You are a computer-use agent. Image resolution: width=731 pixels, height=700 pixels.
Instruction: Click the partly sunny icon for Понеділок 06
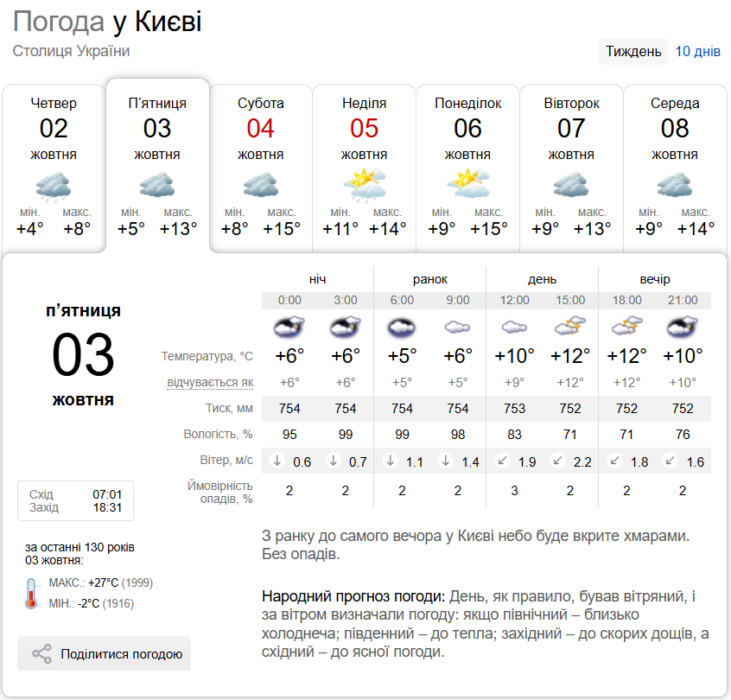pyautogui.click(x=467, y=184)
